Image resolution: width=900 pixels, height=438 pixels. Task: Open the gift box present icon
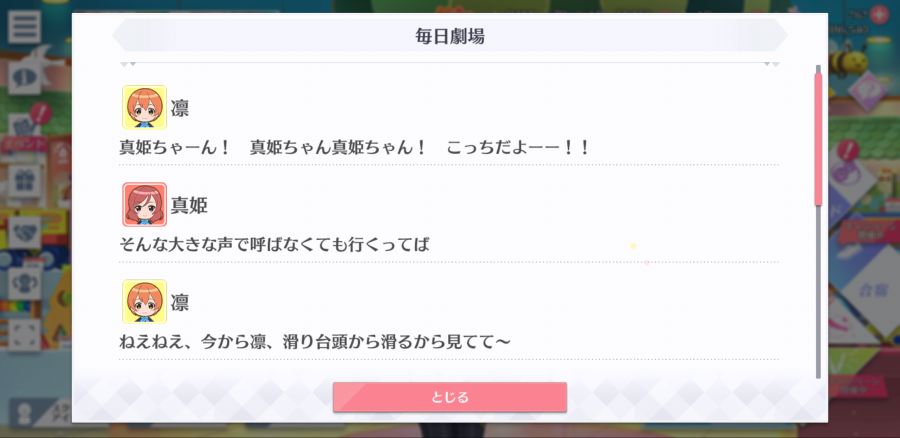[24, 181]
